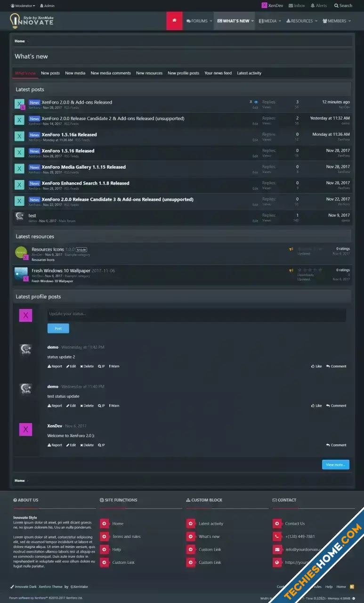Click the megaphone icon on Resources Icons row
364x603 pixels.
tap(291, 249)
